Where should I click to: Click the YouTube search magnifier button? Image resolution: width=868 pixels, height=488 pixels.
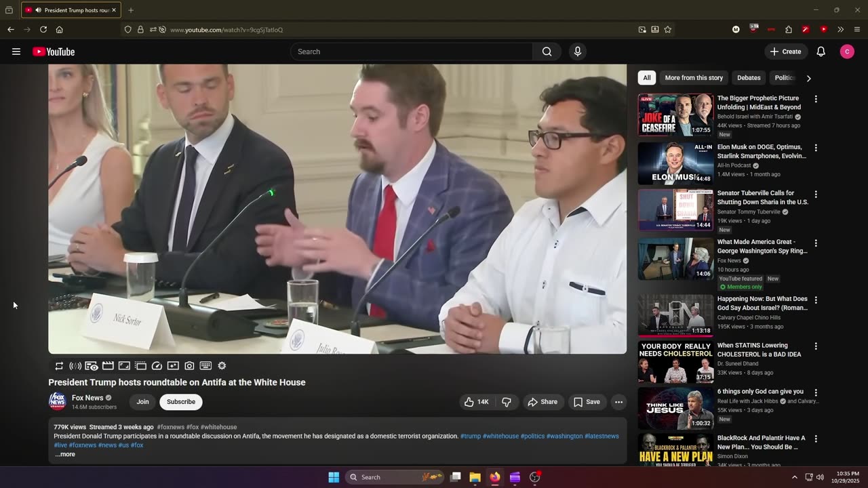click(x=547, y=52)
